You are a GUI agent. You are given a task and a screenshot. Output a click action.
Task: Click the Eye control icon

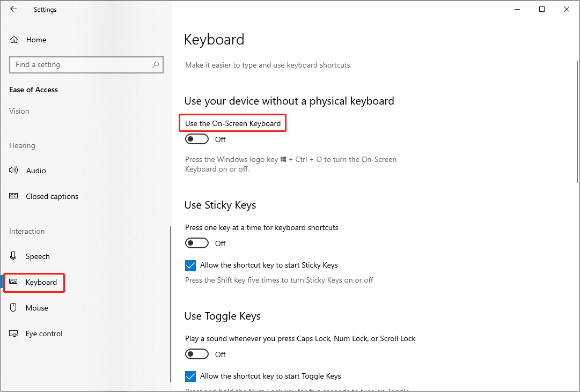[x=14, y=334]
